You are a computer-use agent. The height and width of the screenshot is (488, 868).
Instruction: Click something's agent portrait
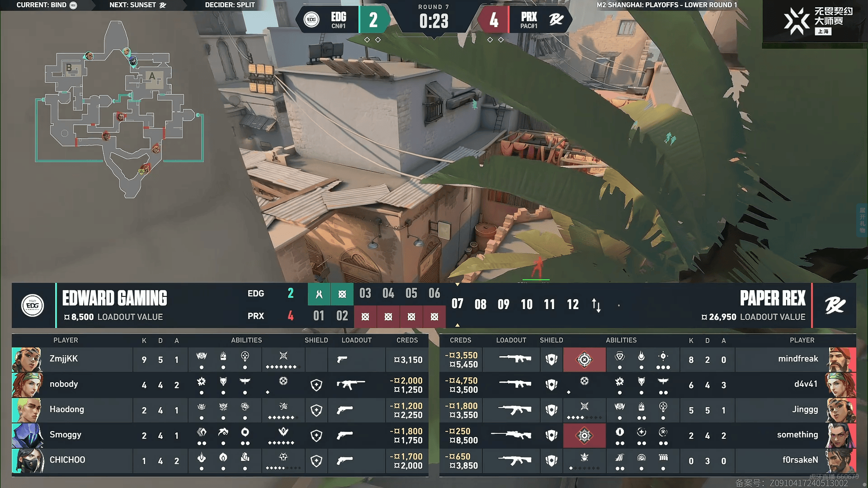click(841, 436)
